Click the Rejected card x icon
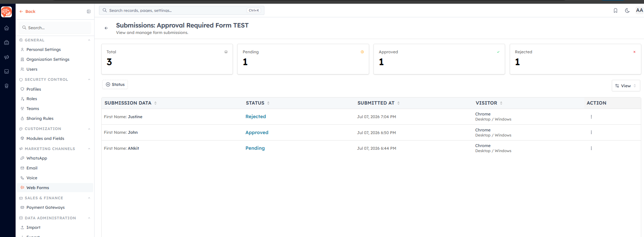 pyautogui.click(x=635, y=52)
